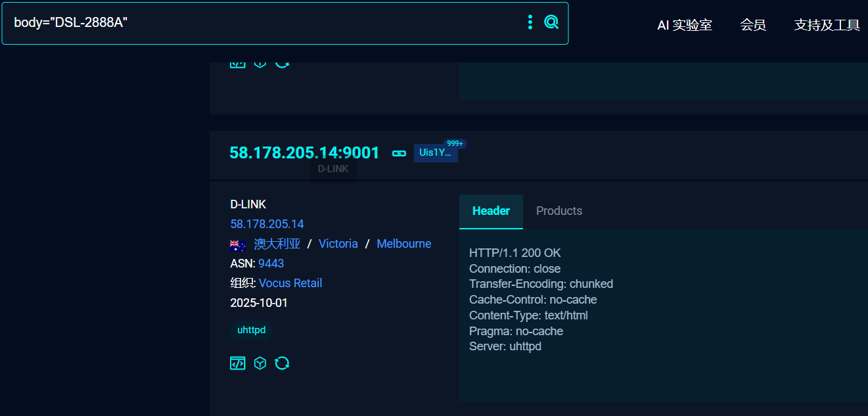Screen dimensions: 868x416
Task: Open the 58.178.205.14:9001 host link
Action: [304, 153]
